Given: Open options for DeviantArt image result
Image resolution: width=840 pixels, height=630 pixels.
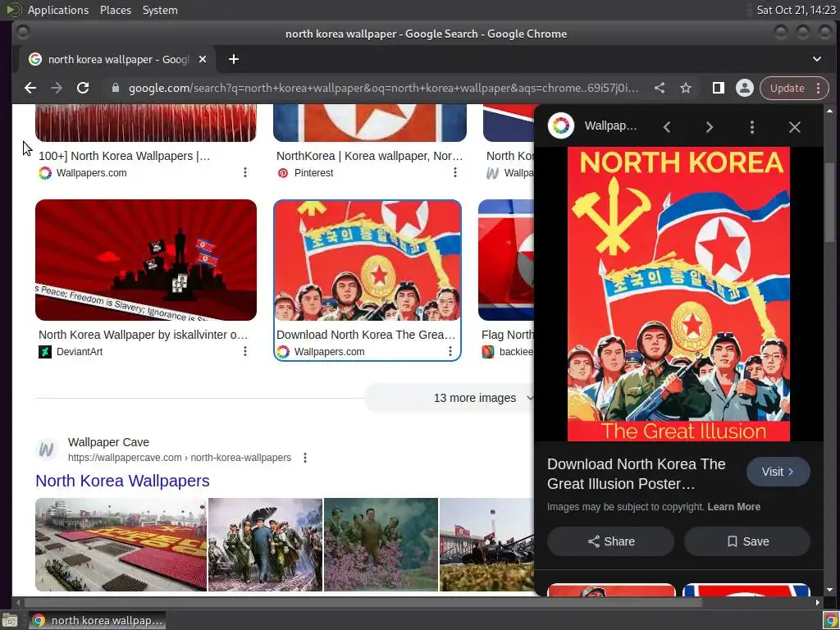Looking at the screenshot, I should coord(244,351).
